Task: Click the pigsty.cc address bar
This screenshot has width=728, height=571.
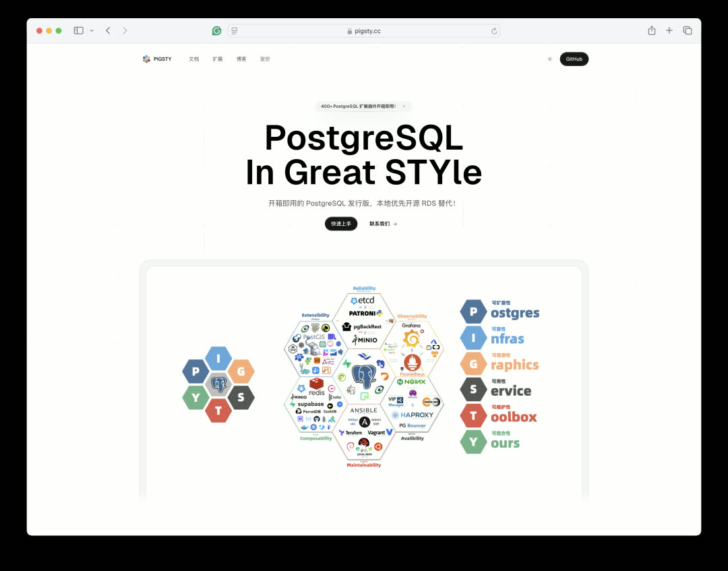Action: coord(364,31)
